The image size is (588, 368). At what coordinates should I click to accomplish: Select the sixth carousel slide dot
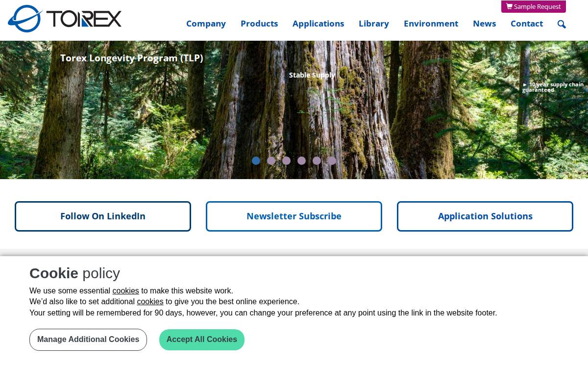(332, 160)
